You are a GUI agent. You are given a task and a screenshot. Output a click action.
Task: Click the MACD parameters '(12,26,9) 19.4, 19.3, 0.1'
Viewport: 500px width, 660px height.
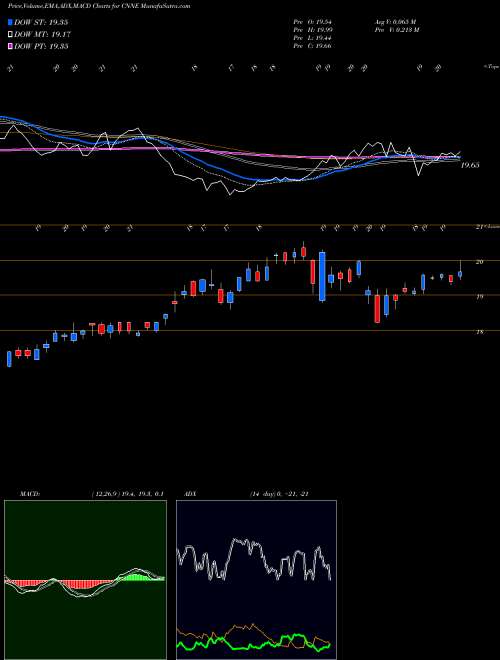tap(127, 494)
